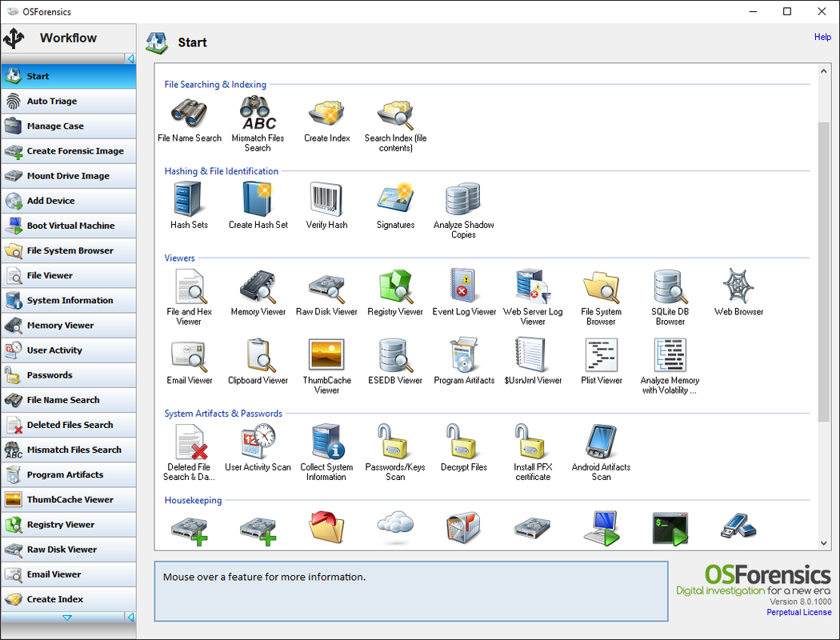Collapse Workflow sidebar with top arrow
Viewport: 840px width, 640px height.
[130, 58]
